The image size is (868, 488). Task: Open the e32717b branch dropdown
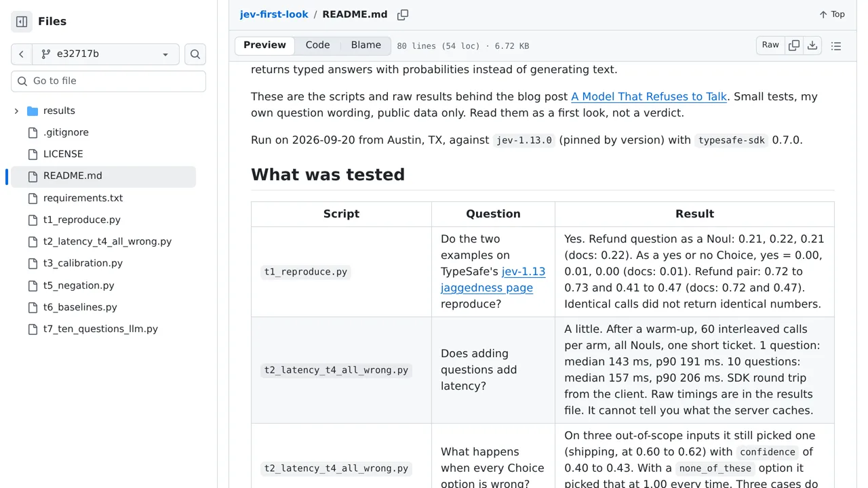[105, 54]
